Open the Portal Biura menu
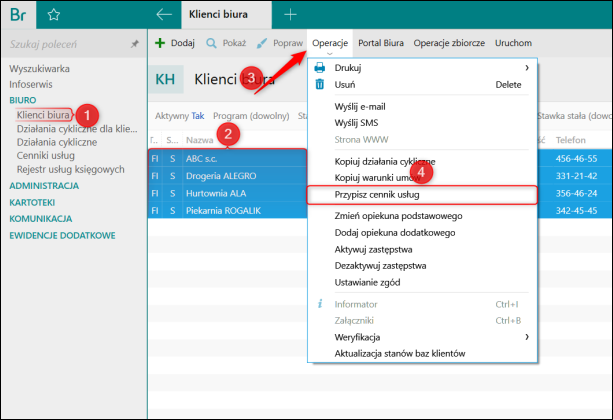Image resolution: width=613 pixels, height=420 pixels. [x=381, y=44]
